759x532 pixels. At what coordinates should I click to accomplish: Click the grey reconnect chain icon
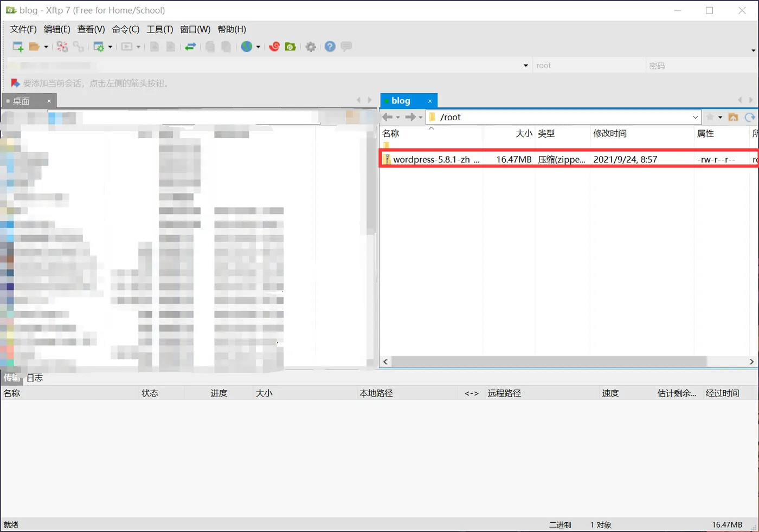79,47
